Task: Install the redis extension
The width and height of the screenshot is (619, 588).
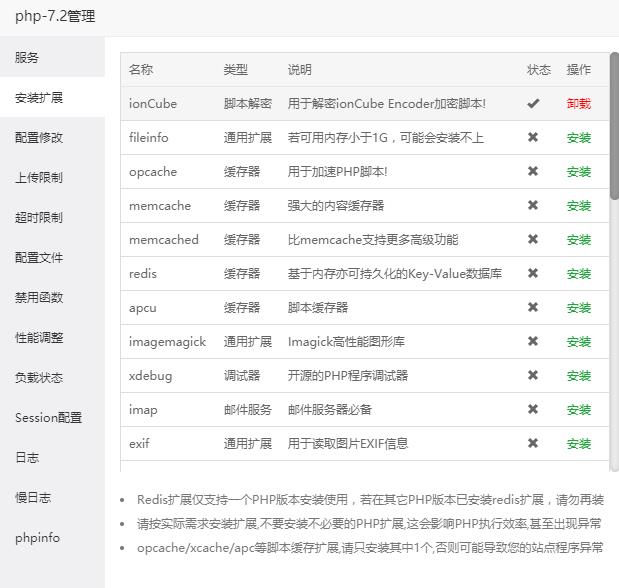Action: coord(579,274)
